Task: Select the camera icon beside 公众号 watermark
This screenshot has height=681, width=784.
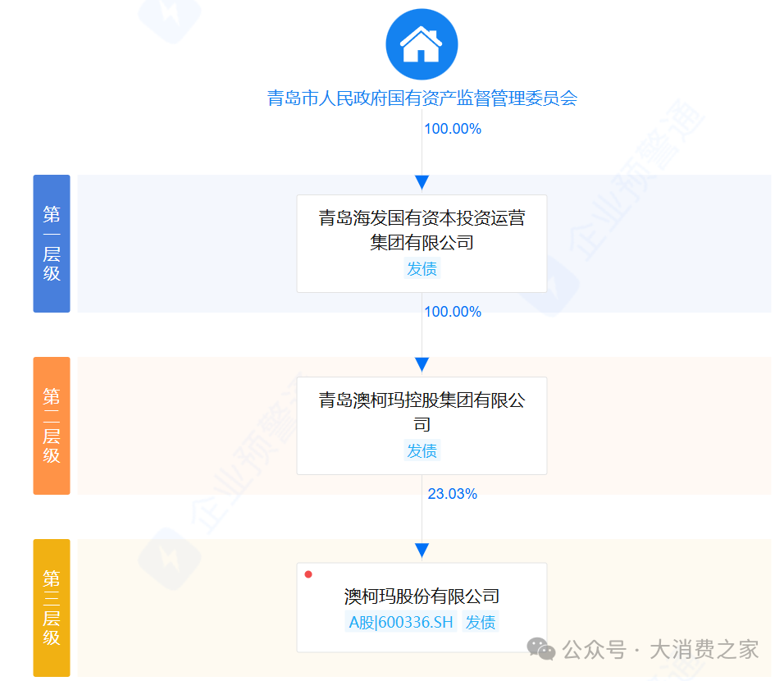Action: 540,649
